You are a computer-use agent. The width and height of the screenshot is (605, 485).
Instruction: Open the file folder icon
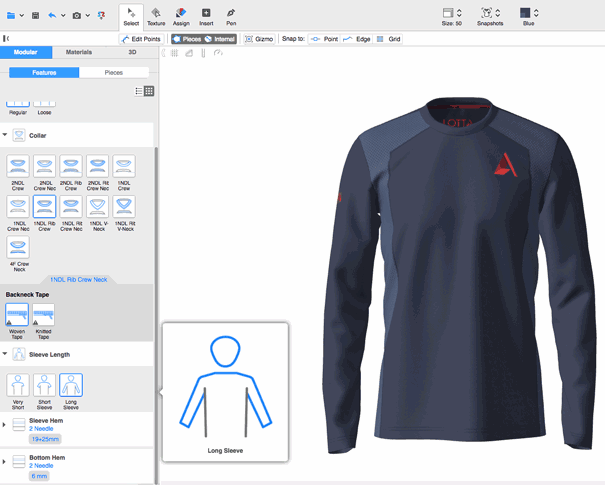(x=11, y=15)
